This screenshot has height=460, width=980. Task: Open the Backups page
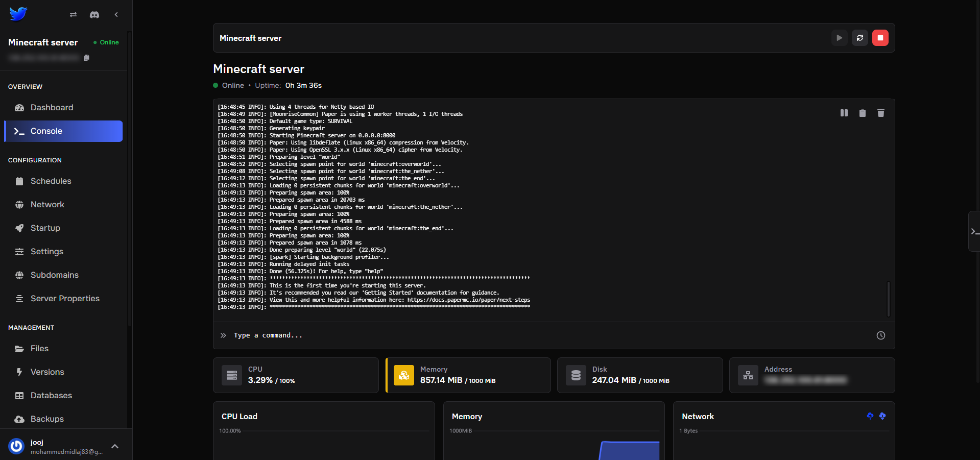[63, 419]
